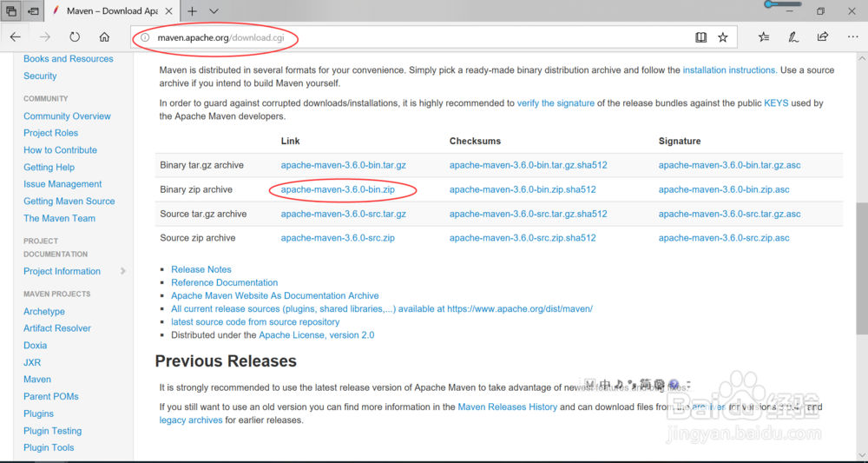Viewport: 868px width, 463px height.
Task: Open Plugins sidebar link
Action: [38, 413]
